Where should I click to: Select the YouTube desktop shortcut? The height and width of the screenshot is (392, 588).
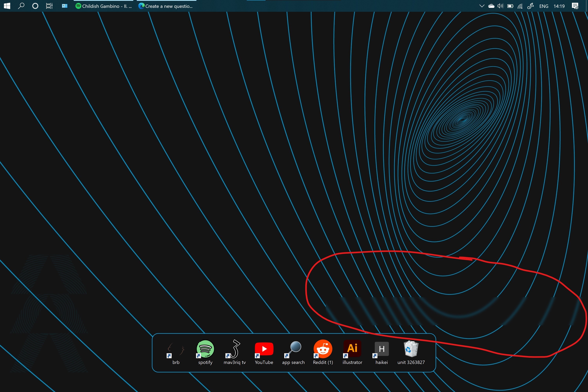pyautogui.click(x=264, y=352)
